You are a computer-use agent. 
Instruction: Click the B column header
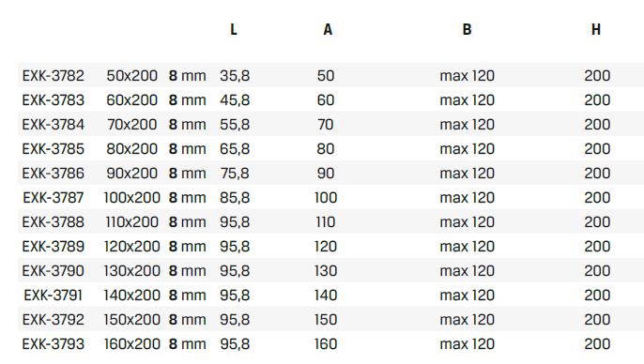coord(467,29)
